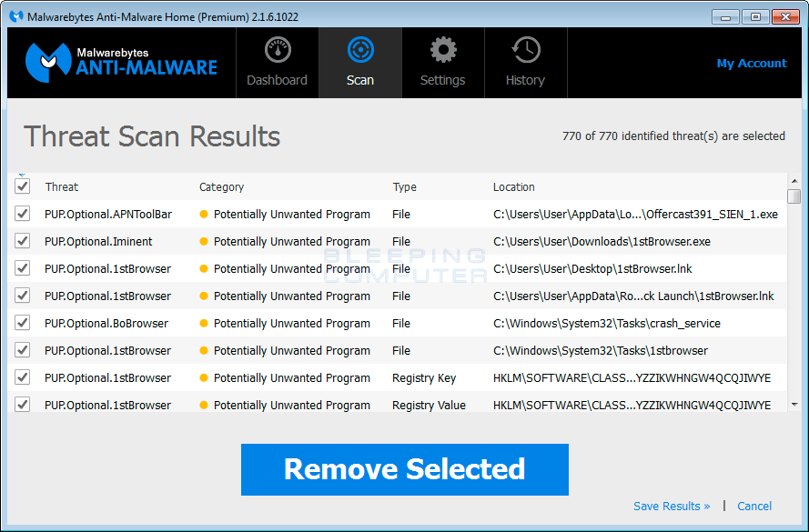Switch to the Settings tab label

coord(442,80)
